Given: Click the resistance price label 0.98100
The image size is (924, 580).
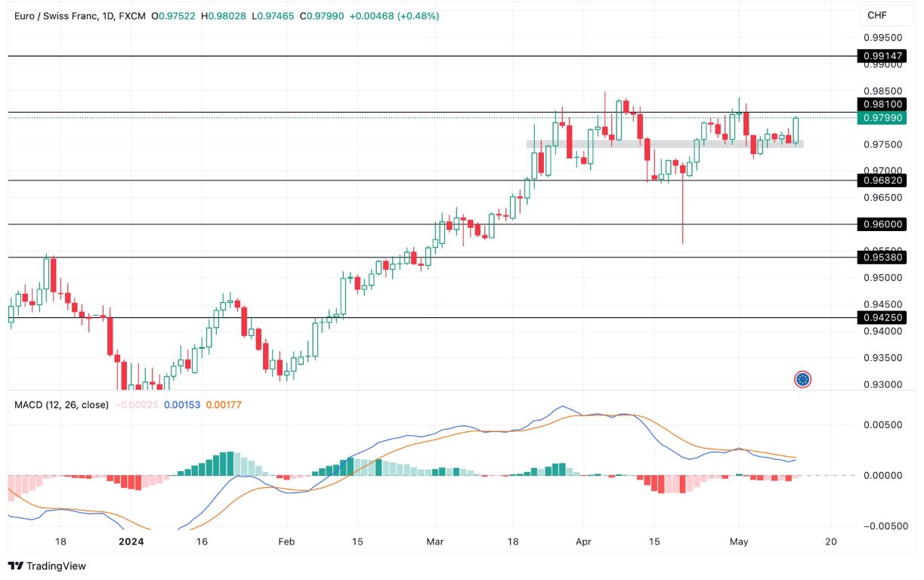Looking at the screenshot, I should point(884,104).
